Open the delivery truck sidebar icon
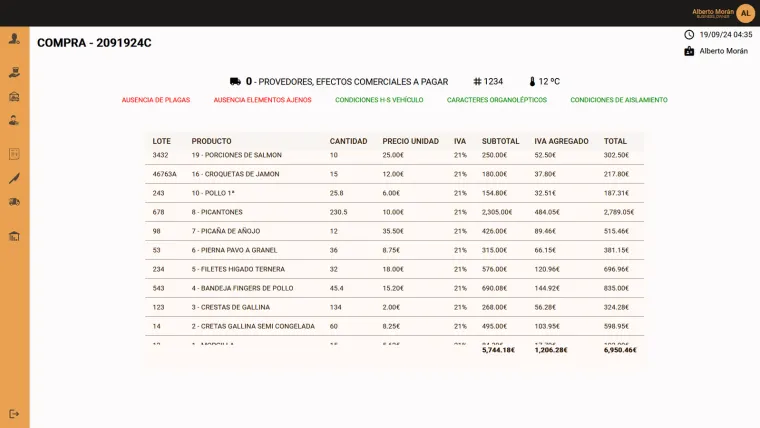This screenshot has height=428, width=760. coord(14,202)
